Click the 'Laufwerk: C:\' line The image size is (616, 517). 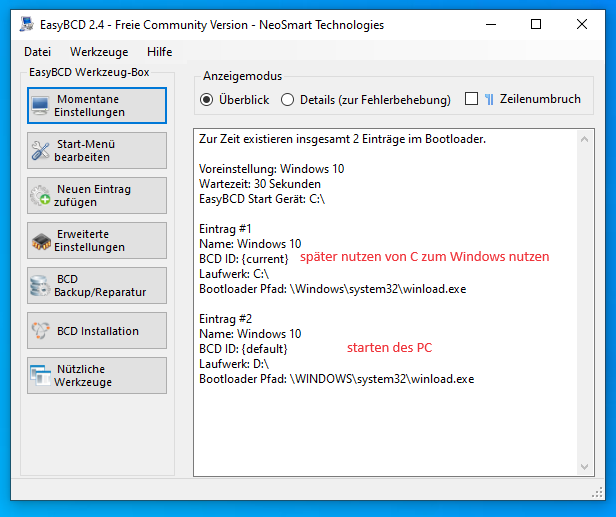pos(234,274)
